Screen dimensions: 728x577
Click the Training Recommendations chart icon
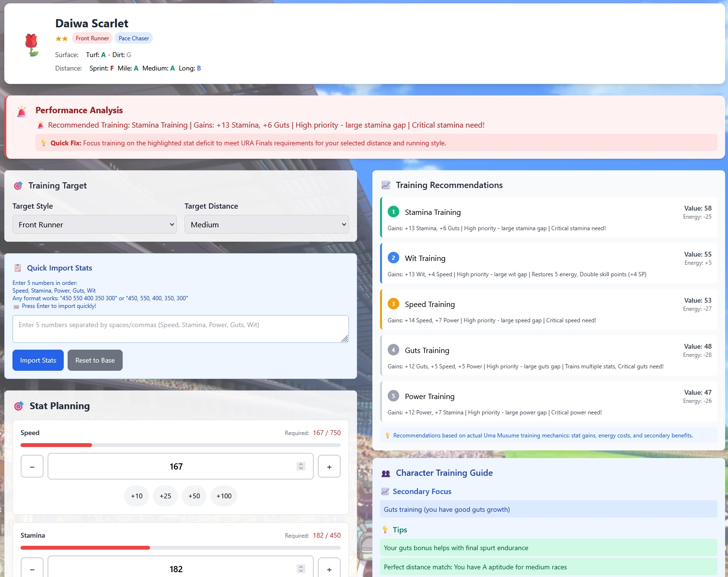pos(386,185)
